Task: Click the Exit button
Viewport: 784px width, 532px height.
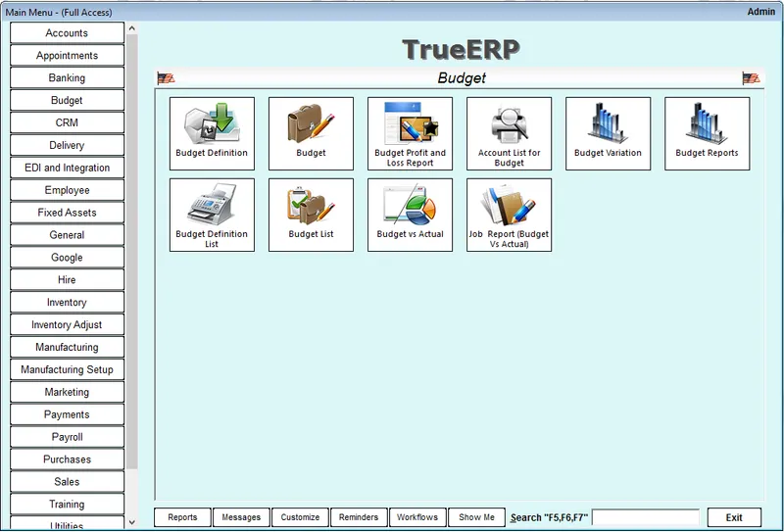Action: click(x=734, y=517)
